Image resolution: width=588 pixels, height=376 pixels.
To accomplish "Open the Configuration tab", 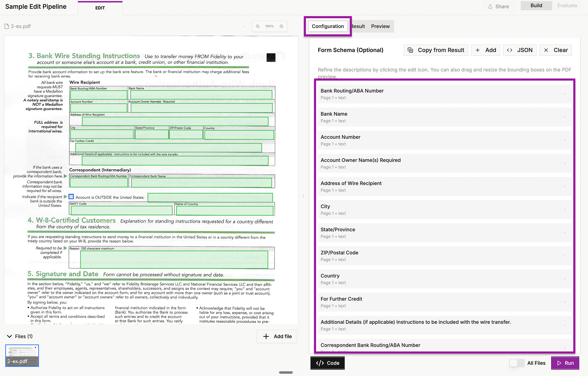I will [328, 26].
